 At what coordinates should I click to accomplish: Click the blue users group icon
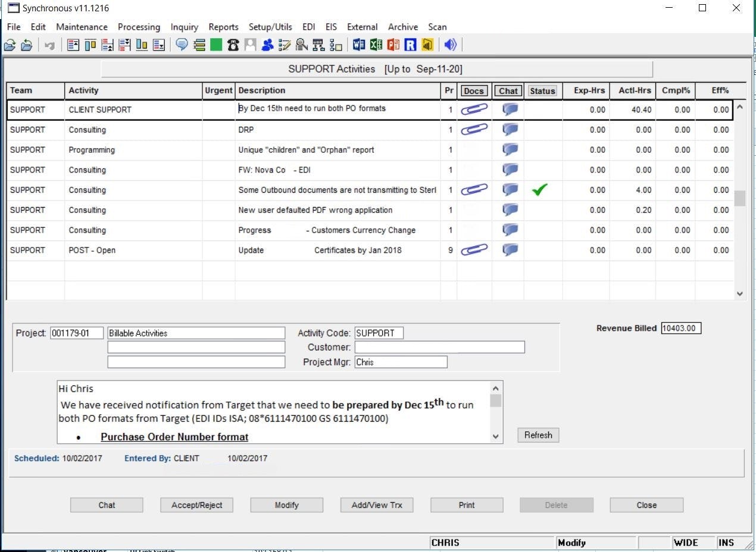tap(267, 45)
